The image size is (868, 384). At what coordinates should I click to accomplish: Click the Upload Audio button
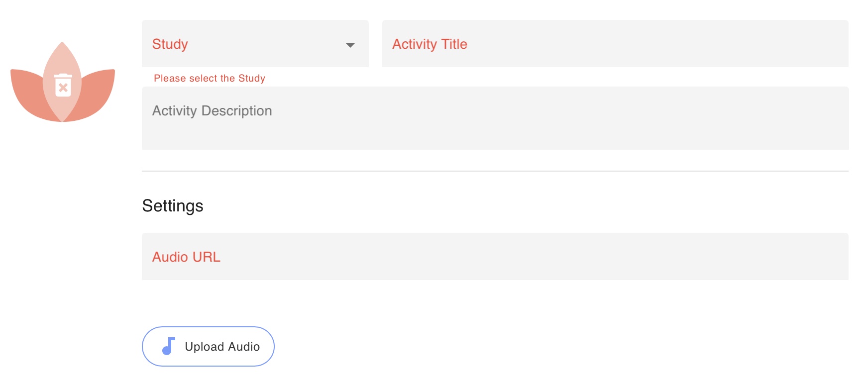tap(208, 347)
